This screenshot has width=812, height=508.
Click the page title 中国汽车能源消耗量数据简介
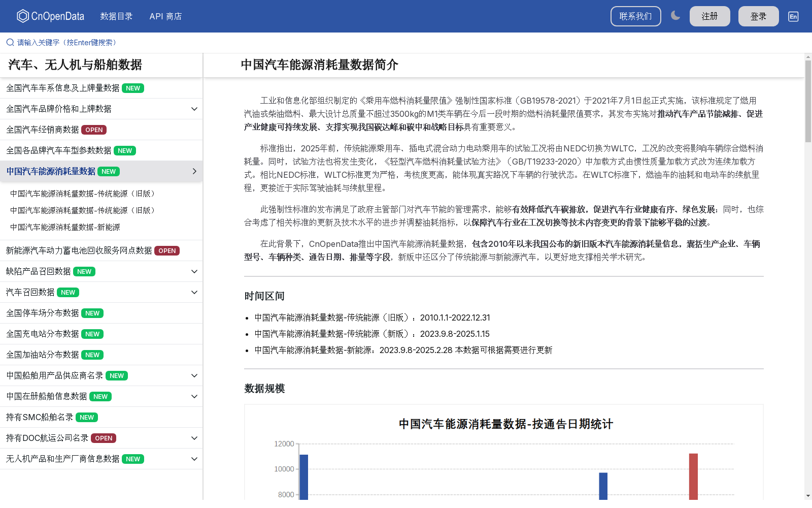(320, 65)
